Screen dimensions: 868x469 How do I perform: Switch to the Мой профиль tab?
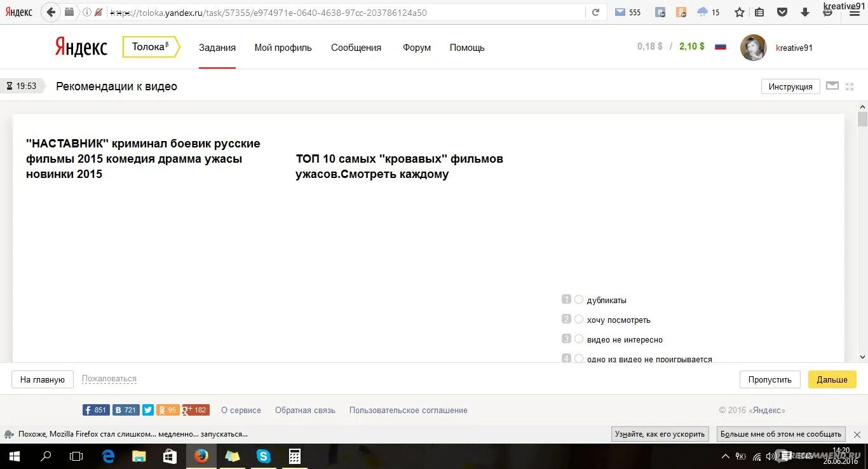click(x=283, y=47)
